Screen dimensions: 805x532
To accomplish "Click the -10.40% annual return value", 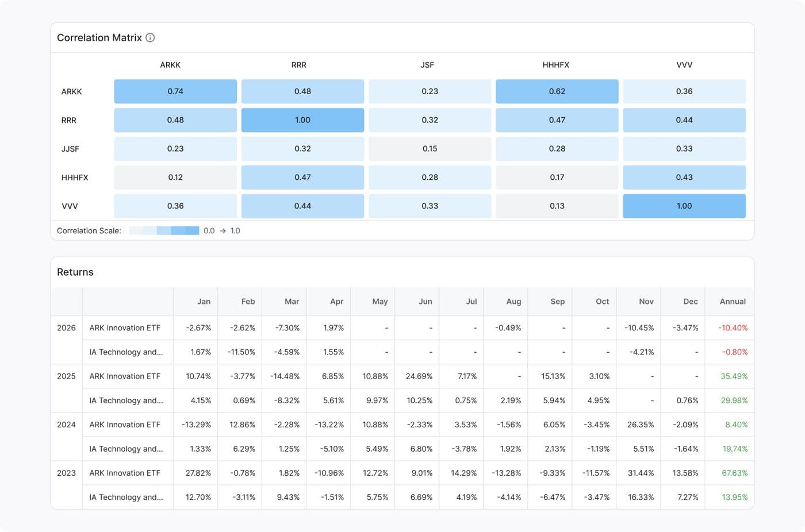I will coord(733,328).
